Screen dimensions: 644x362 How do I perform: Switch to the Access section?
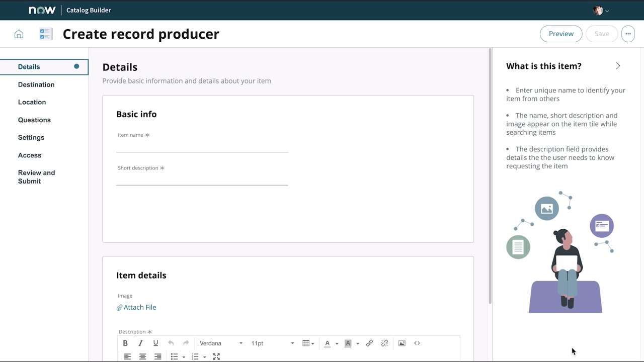point(29,155)
